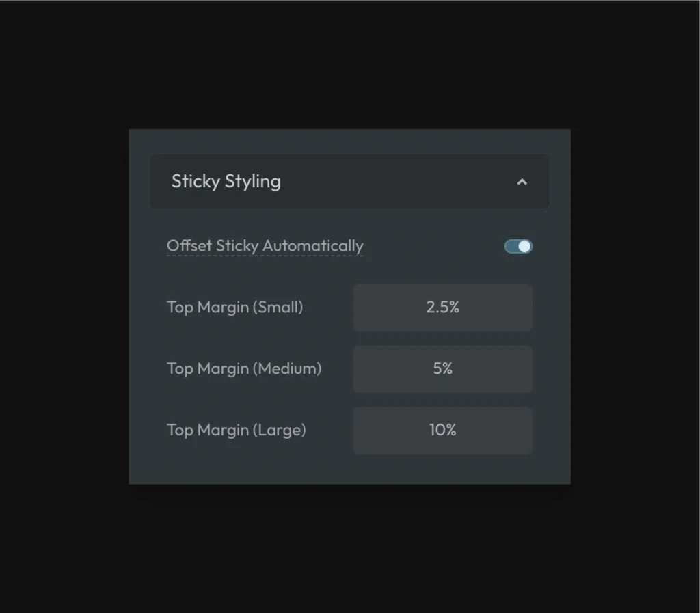700x613 pixels.
Task: Click the Offset Sticky Automatically label
Action: (x=265, y=246)
